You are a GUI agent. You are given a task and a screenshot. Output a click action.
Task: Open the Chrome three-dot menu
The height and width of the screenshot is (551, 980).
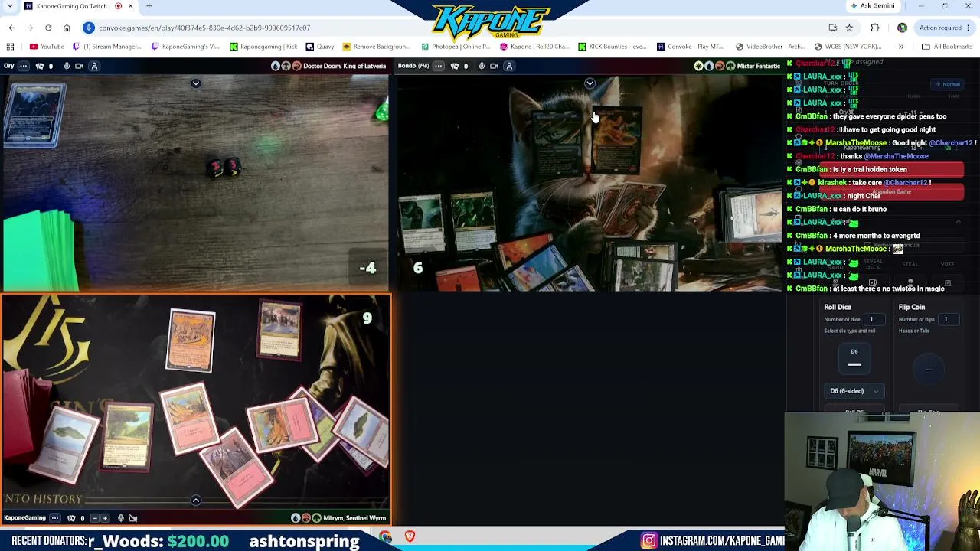pos(969,28)
